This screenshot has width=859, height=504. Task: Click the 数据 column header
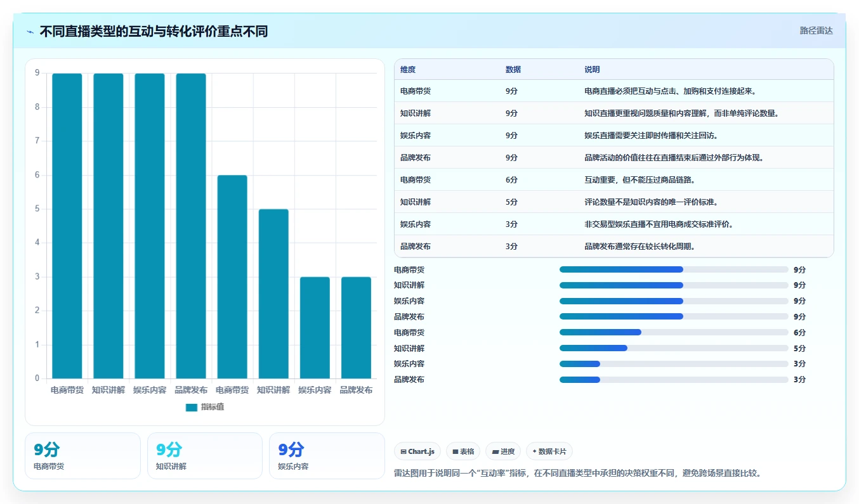click(x=513, y=70)
